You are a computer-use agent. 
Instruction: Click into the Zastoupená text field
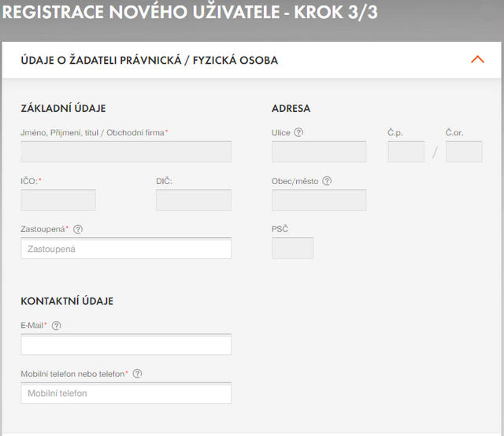pos(126,249)
